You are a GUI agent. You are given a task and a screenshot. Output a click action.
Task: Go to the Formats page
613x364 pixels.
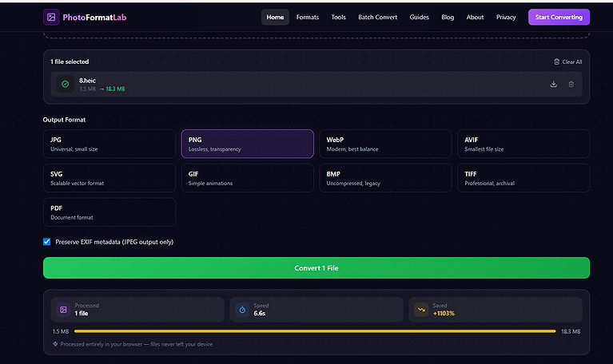click(x=308, y=18)
